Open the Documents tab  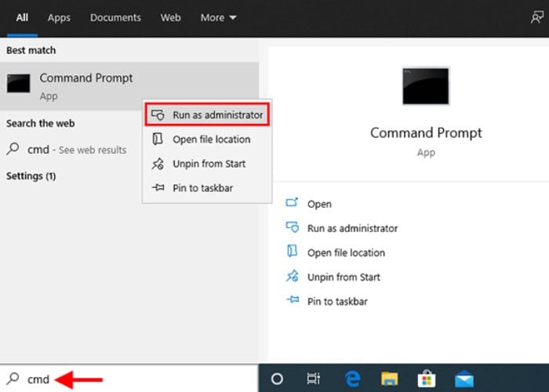tap(115, 17)
